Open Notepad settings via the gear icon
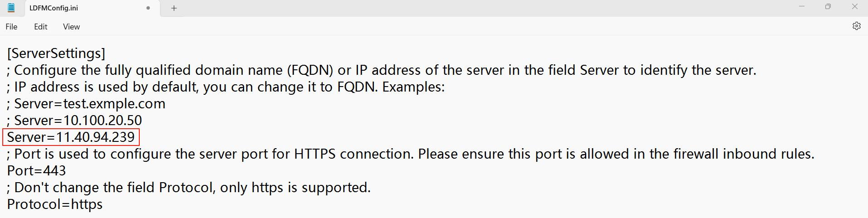 click(x=856, y=26)
